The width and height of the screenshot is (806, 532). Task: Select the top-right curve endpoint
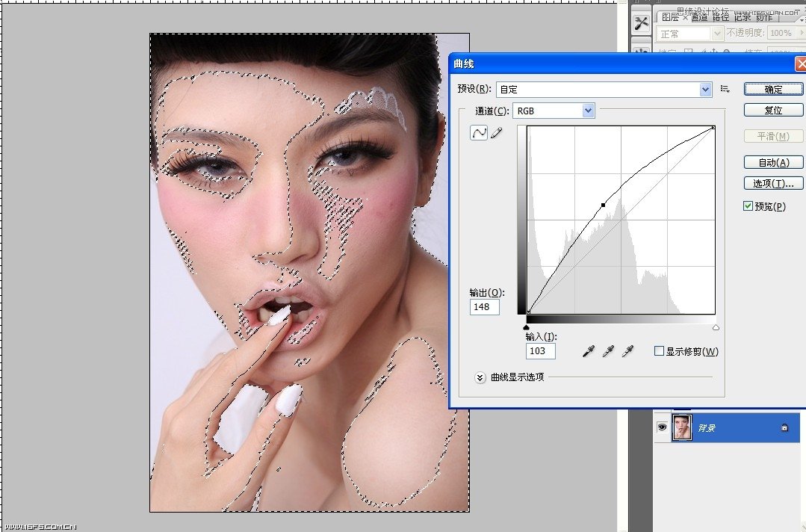pos(713,127)
